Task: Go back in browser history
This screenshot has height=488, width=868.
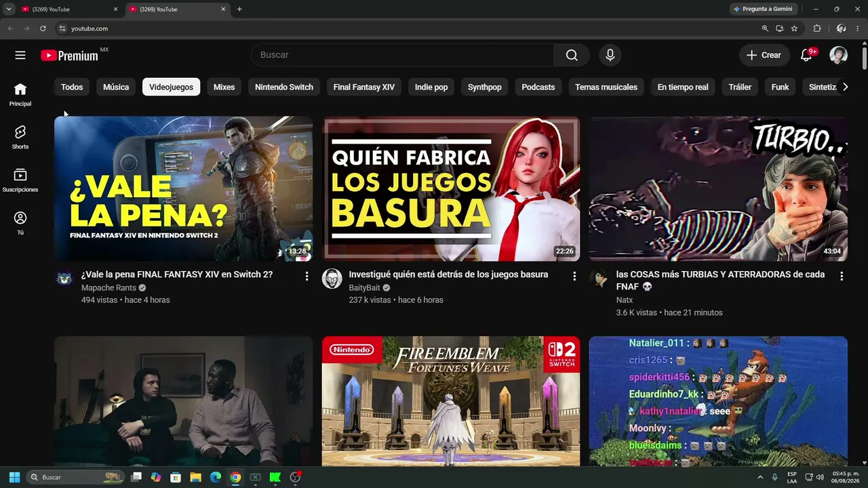Action: [x=10, y=28]
